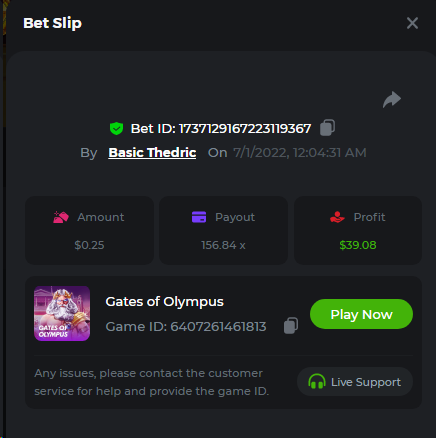Image resolution: width=436 pixels, height=438 pixels.
Task: Close the Bet Slip dialog
Action: tap(412, 23)
